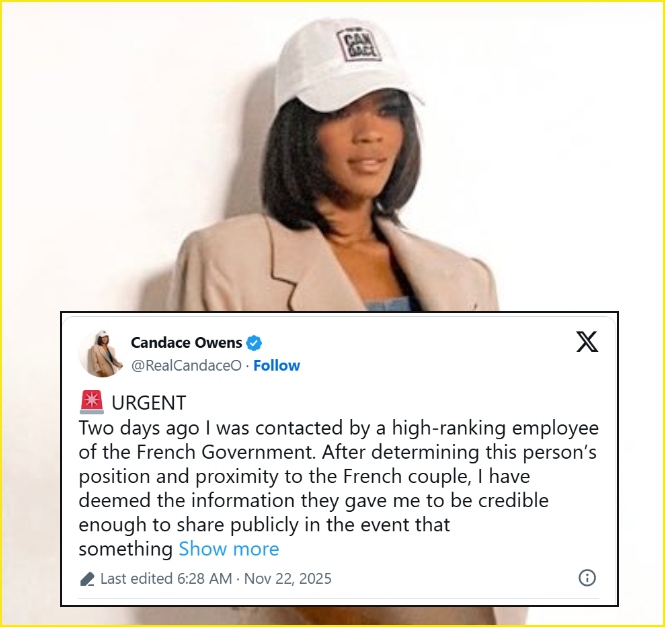Click the X logo in the tweet card

click(587, 342)
